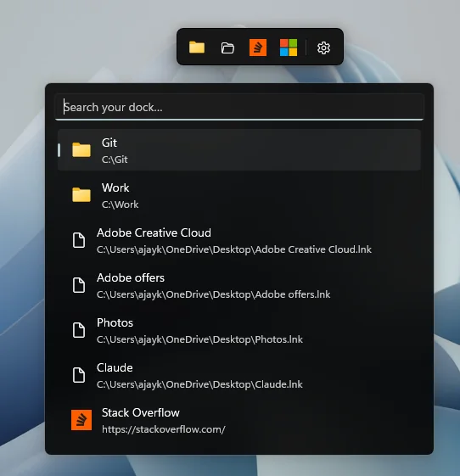Select the 'Work' result title

[115, 188]
